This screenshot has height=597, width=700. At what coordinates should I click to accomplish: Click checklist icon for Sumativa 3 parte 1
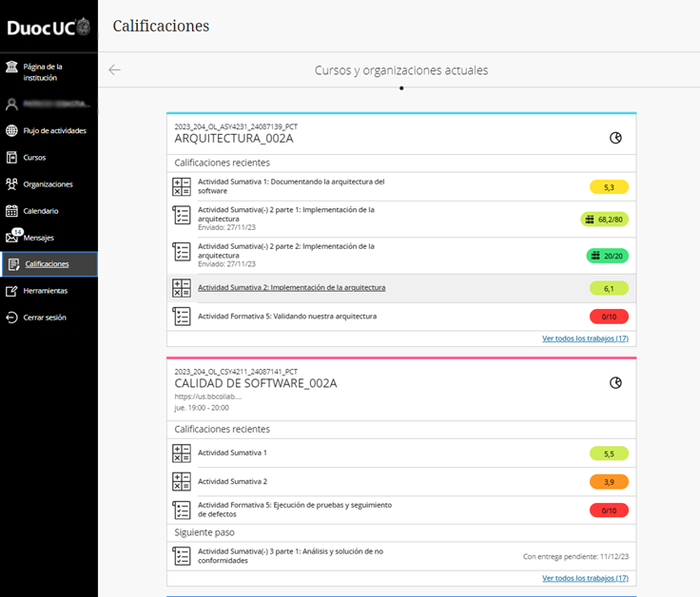[x=182, y=556]
